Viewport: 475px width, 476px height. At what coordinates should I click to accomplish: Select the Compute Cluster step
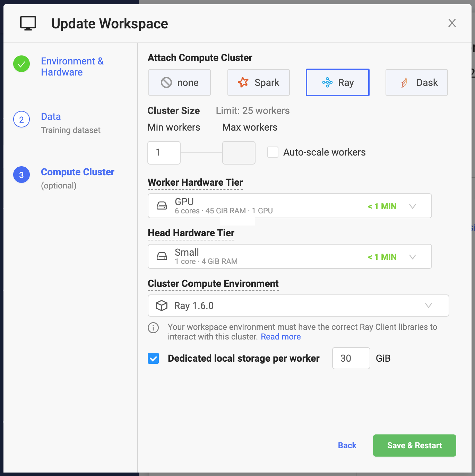pos(78,172)
